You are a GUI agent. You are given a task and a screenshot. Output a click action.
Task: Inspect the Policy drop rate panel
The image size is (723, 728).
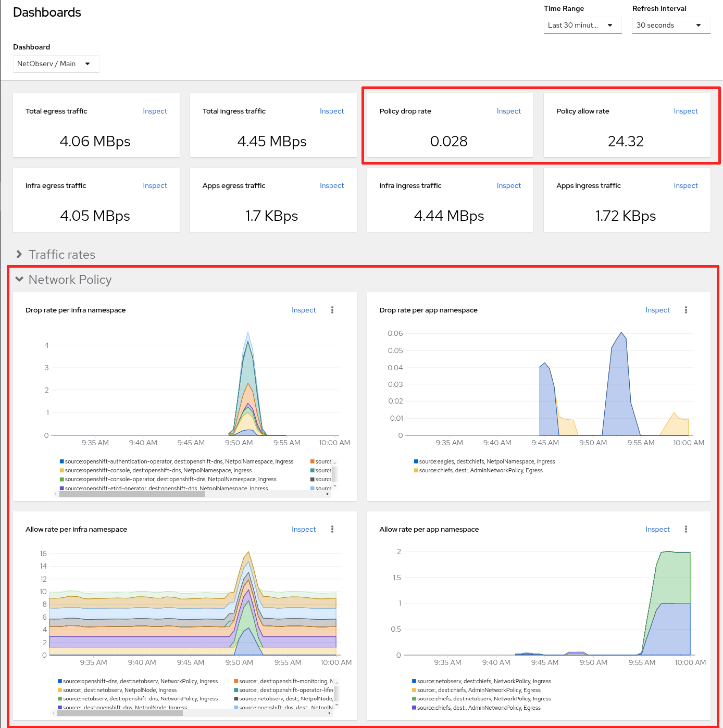pos(508,111)
